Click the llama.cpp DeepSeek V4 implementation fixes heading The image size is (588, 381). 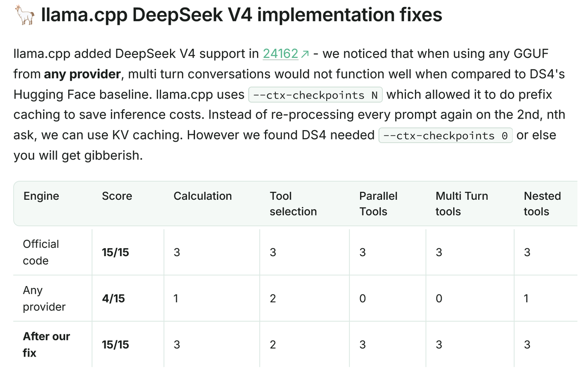tap(242, 15)
